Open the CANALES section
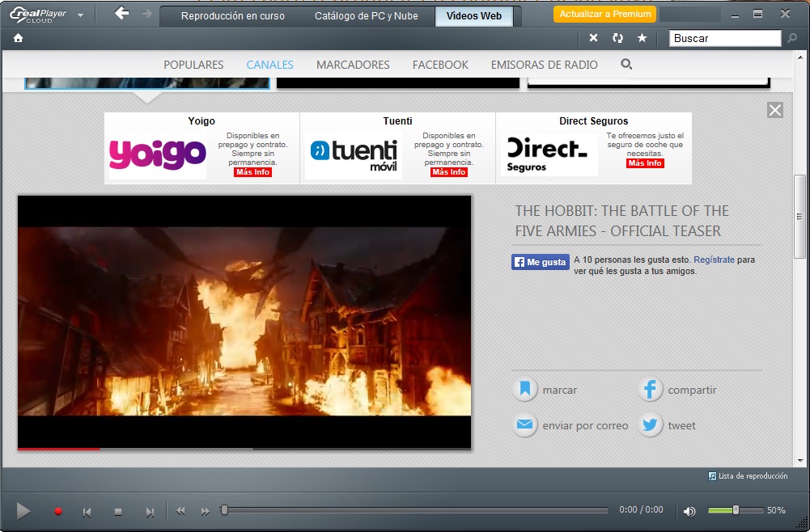The width and height of the screenshot is (810, 532). click(269, 65)
